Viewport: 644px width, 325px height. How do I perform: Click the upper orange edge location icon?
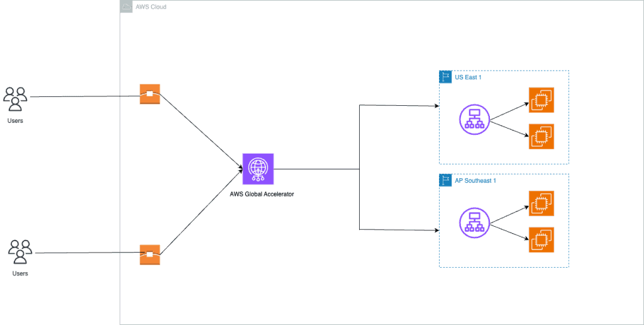tap(150, 94)
